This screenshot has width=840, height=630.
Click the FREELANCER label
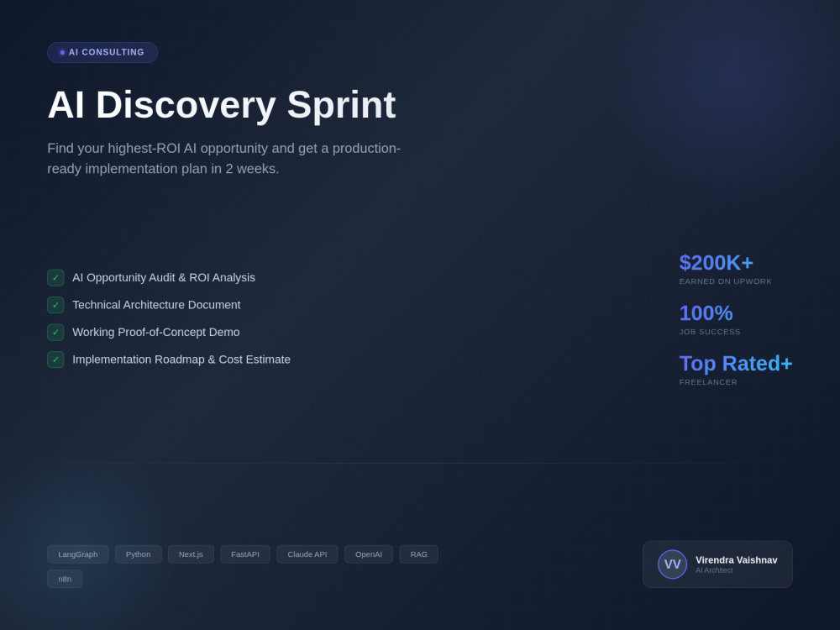coord(708,382)
